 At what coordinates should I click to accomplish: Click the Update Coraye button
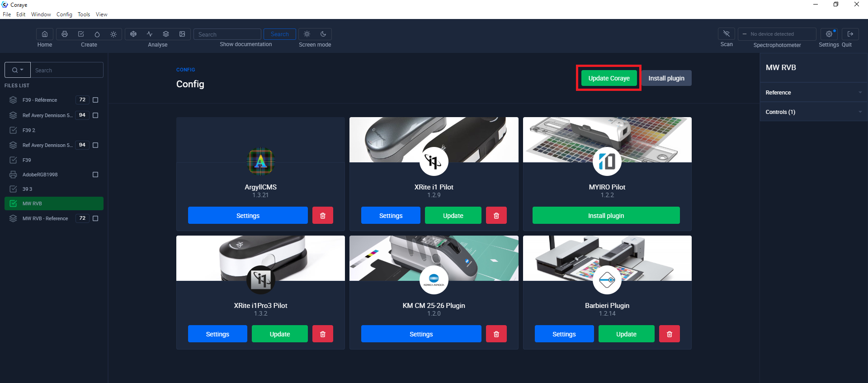tap(609, 78)
